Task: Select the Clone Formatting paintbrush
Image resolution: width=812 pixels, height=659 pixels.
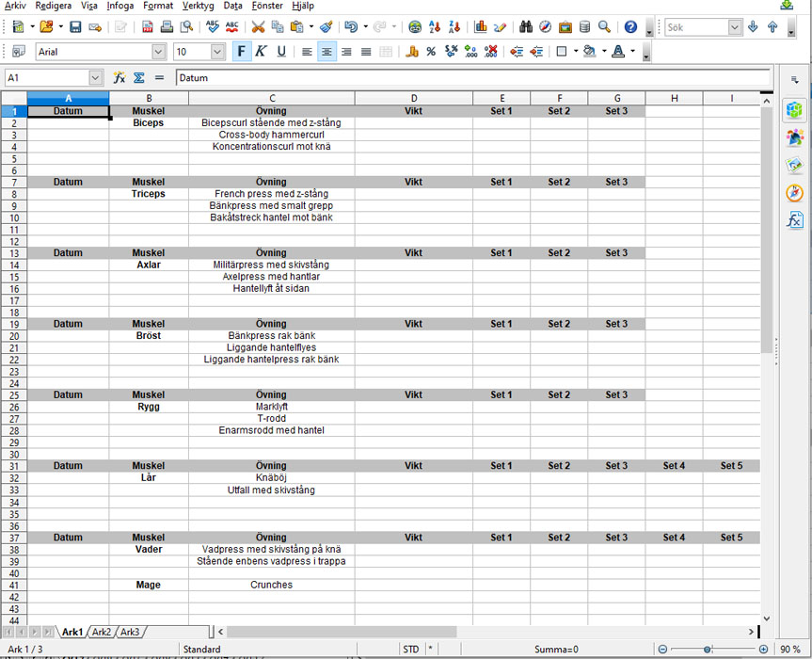Action: (326, 27)
